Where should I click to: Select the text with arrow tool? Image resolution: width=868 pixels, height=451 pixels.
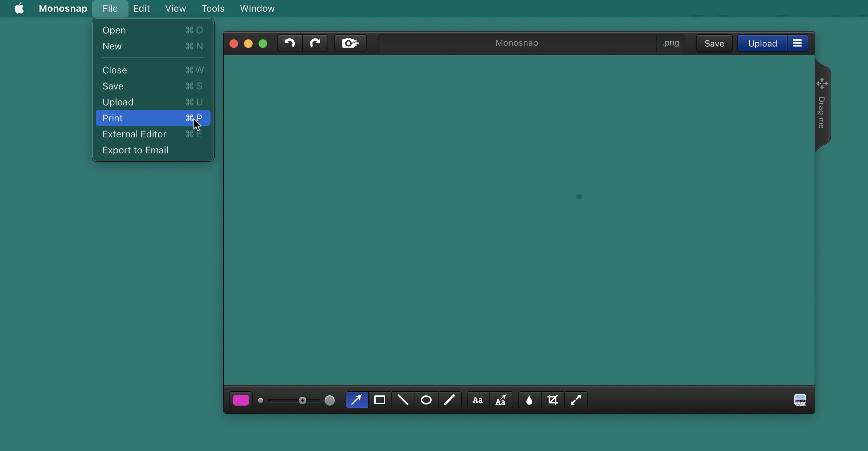(501, 400)
